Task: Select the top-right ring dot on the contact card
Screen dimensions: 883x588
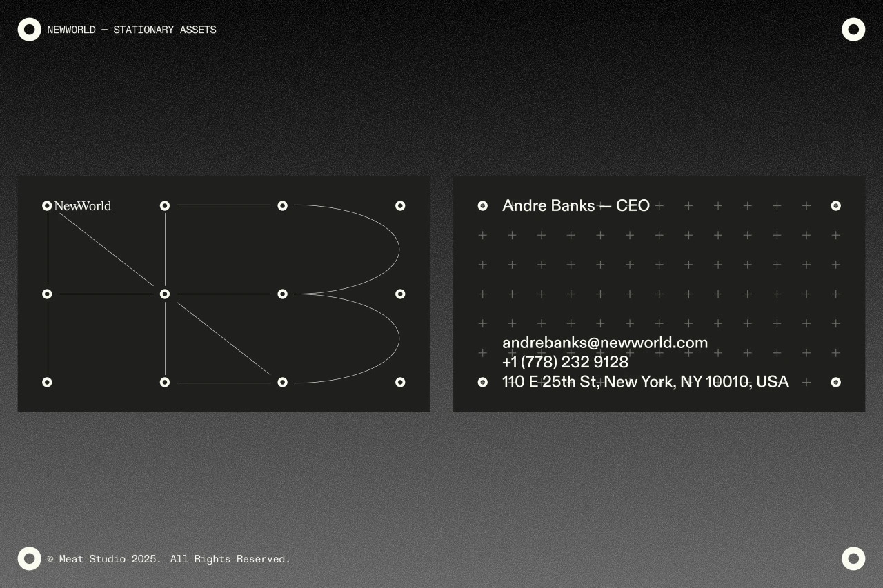Action: coord(835,205)
